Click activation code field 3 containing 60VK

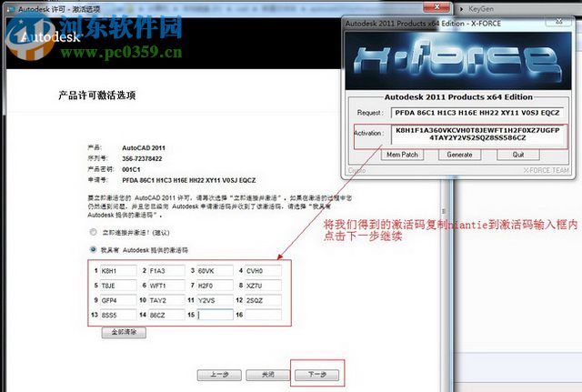click(215, 271)
